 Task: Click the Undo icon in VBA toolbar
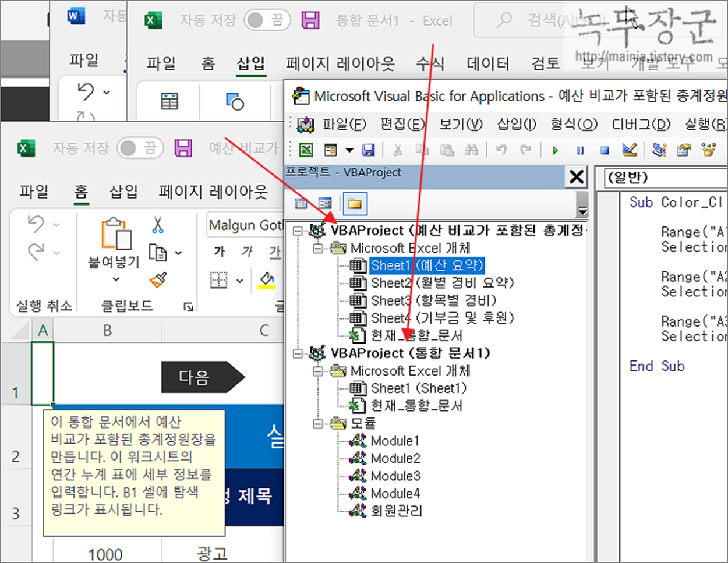(x=501, y=150)
